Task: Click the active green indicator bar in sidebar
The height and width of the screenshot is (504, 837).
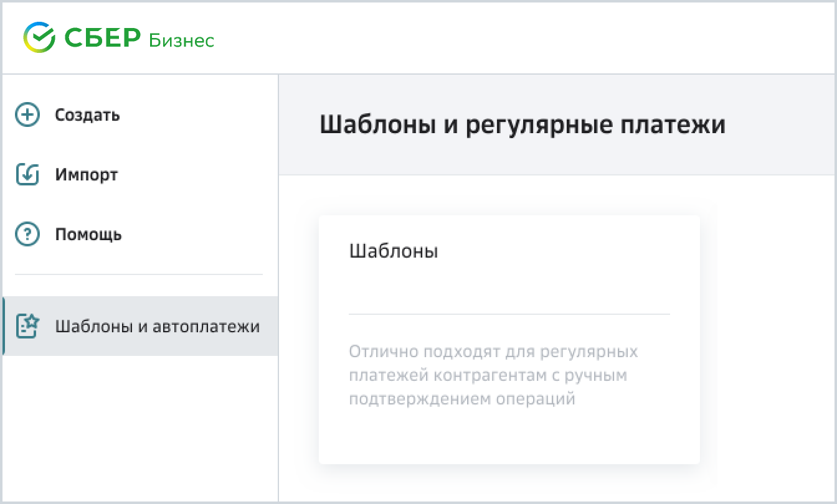Action: 4,325
